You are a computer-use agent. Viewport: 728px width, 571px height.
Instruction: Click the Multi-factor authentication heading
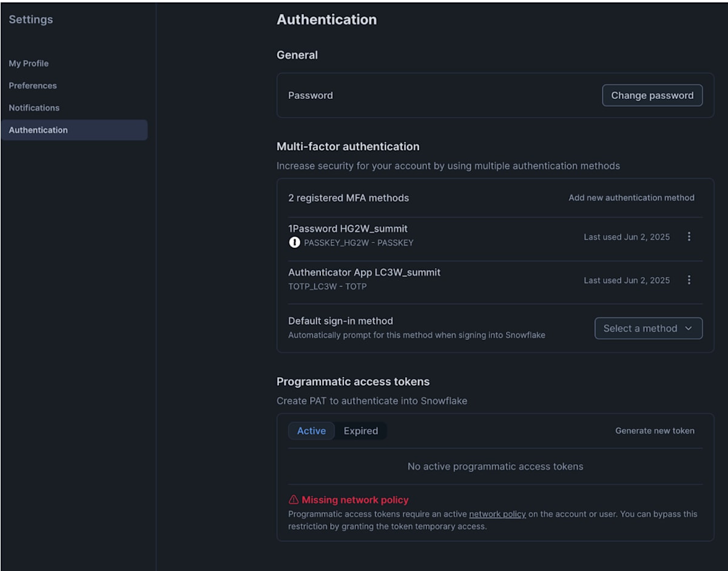pyautogui.click(x=348, y=147)
